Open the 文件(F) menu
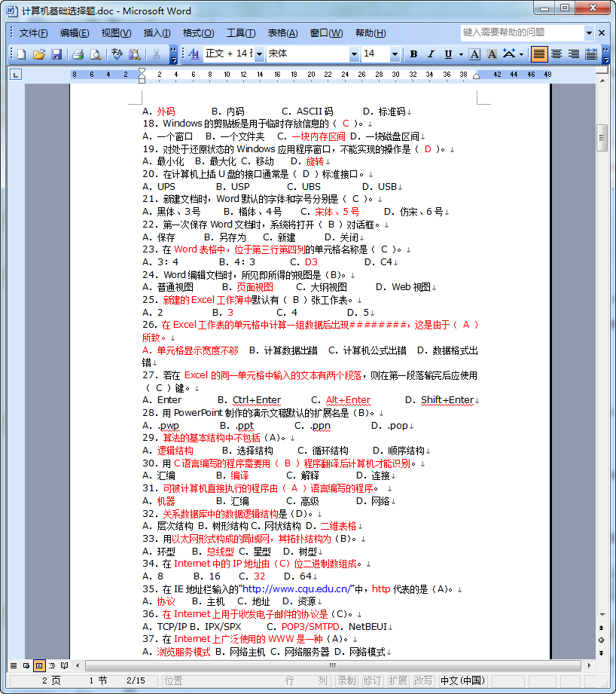 click(33, 33)
